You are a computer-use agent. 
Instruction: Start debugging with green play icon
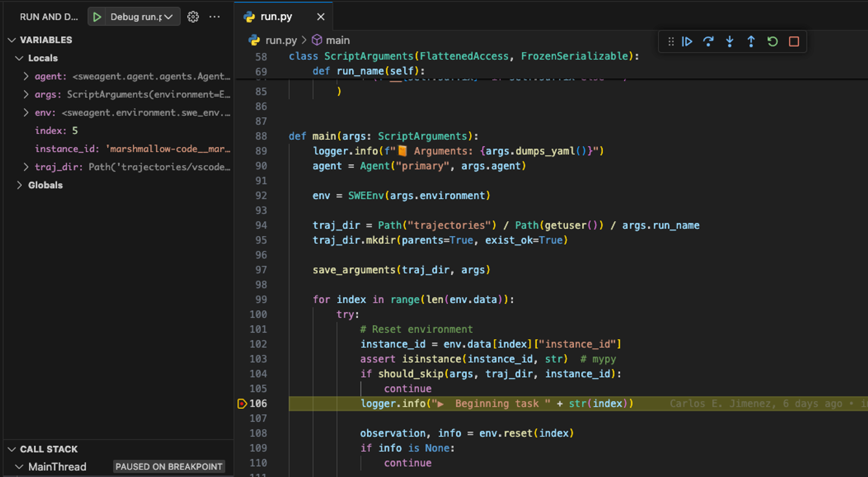(x=97, y=17)
